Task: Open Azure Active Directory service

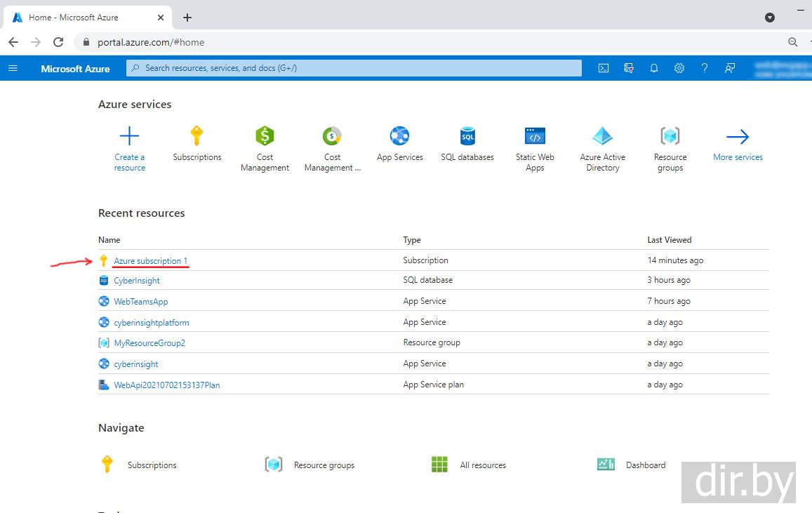Action: (602, 136)
